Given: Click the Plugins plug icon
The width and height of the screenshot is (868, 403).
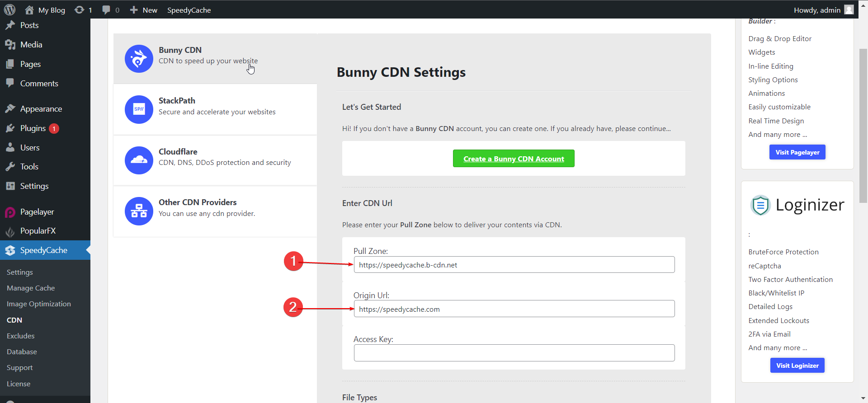Looking at the screenshot, I should click(10, 128).
